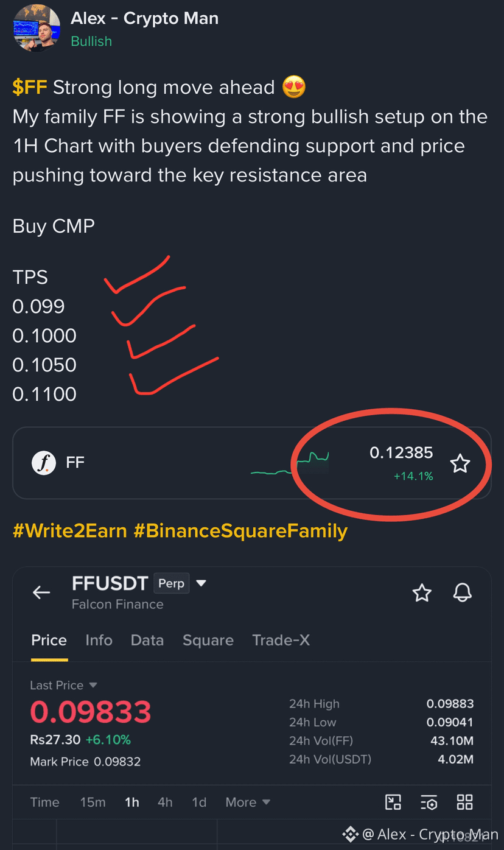Open chart indicator settings icon
504x850 pixels.
point(429,803)
